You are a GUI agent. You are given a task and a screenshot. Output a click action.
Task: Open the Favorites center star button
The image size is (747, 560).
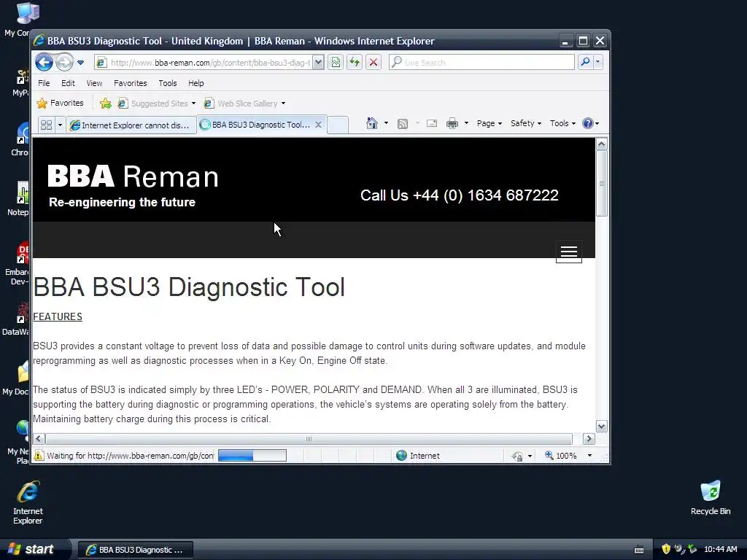tap(60, 103)
